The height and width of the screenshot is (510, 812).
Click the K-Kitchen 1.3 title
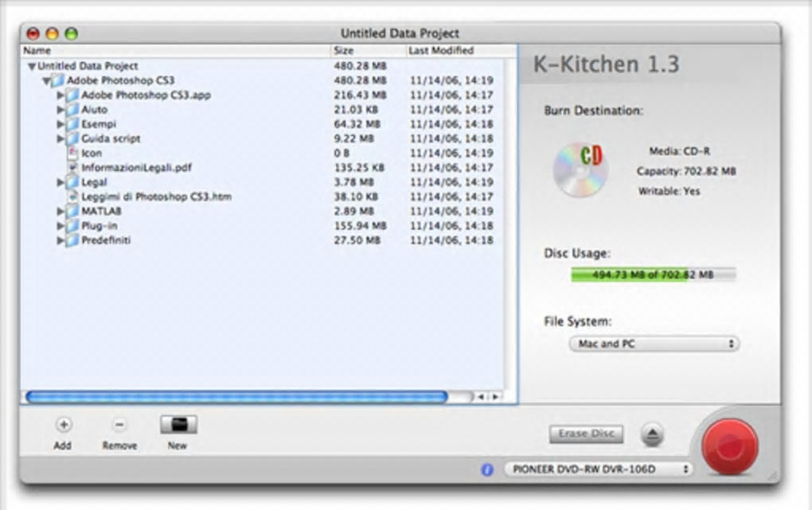pyautogui.click(x=606, y=64)
